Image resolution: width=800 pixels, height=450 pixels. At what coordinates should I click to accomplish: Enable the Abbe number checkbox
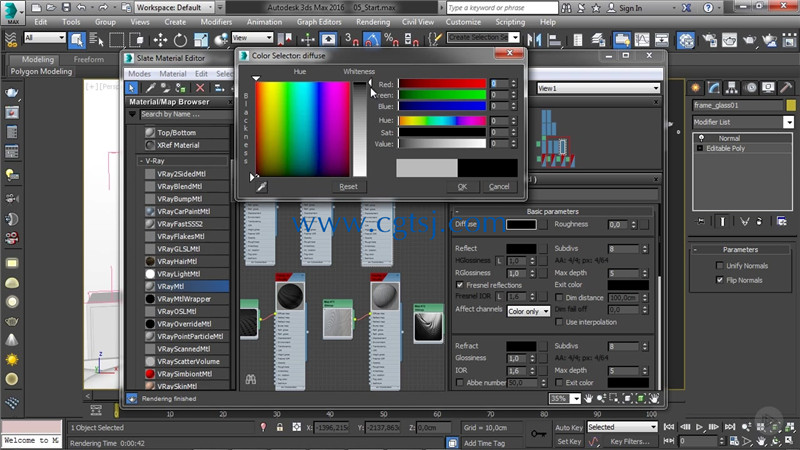coord(460,383)
